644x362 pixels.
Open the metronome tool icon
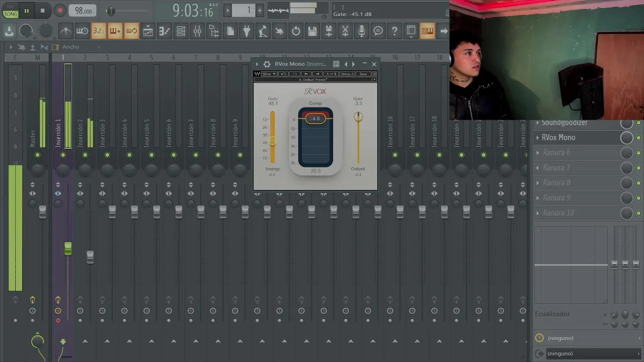click(x=66, y=31)
